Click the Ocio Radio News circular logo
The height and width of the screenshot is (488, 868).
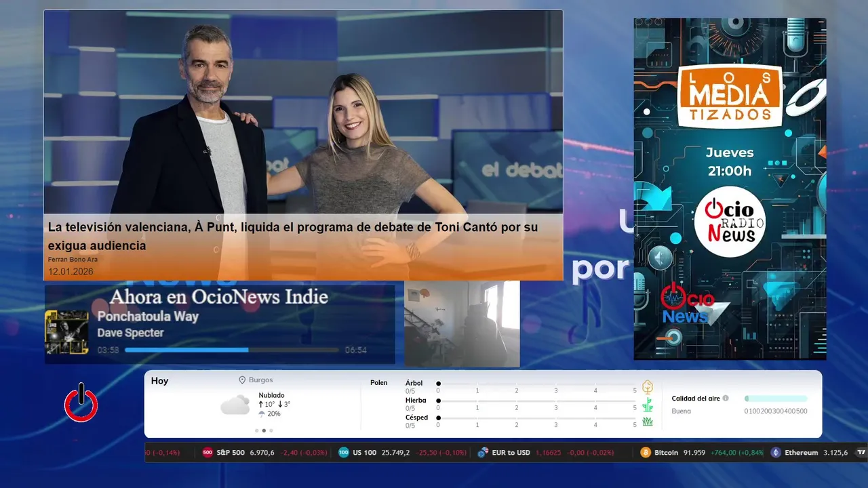[730, 222]
